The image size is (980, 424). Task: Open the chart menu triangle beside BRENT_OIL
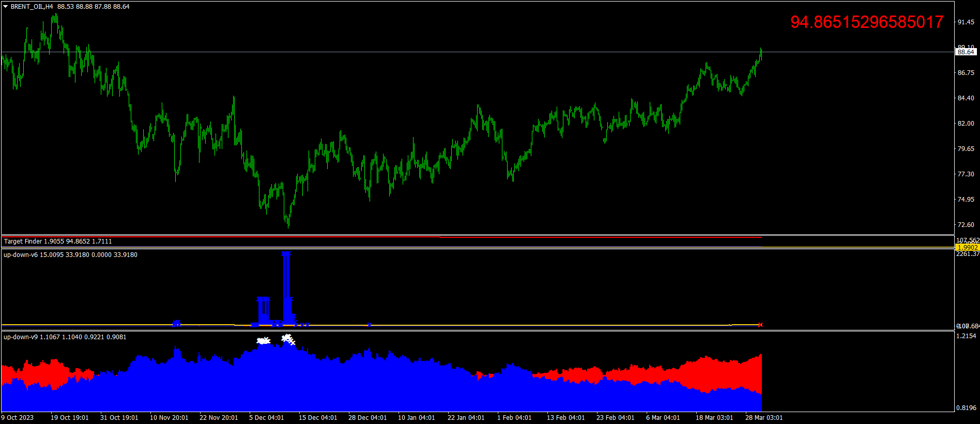(6, 7)
